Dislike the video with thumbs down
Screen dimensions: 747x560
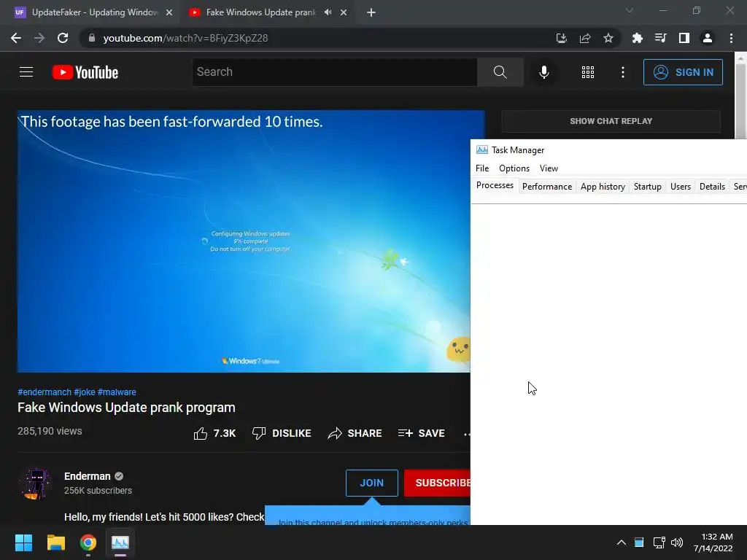pos(282,433)
